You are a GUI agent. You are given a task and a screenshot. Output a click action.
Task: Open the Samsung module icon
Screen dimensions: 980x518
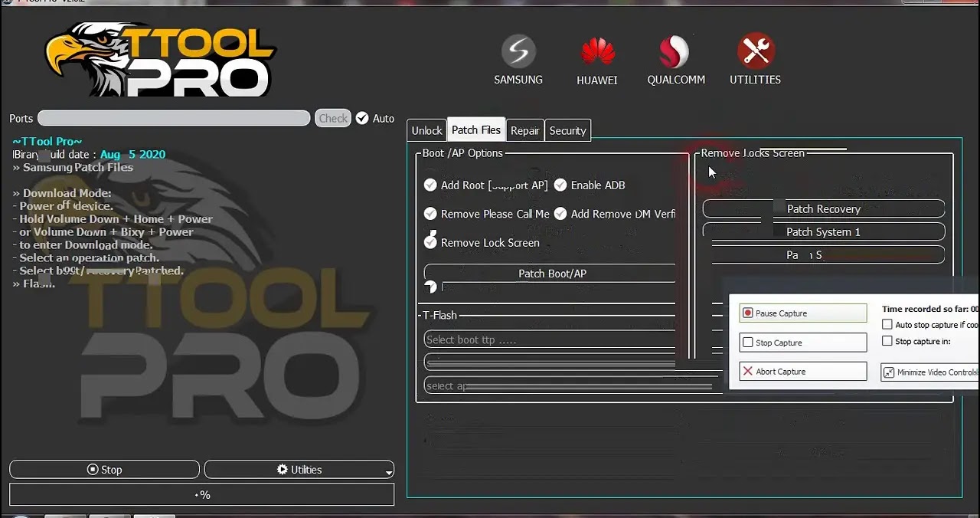click(x=518, y=52)
